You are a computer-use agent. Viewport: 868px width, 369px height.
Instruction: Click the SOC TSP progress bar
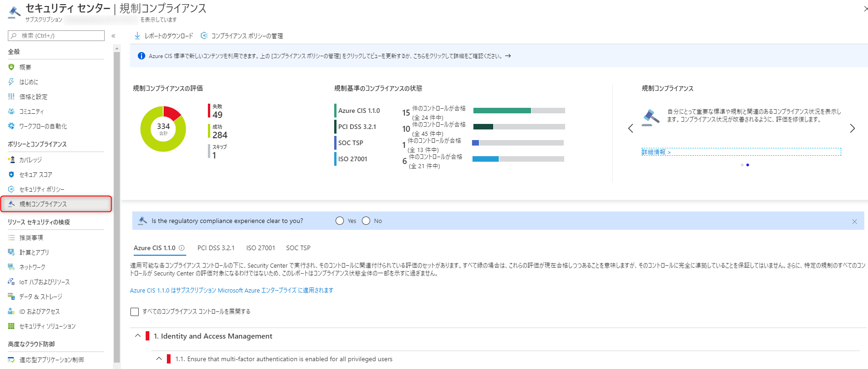518,143
